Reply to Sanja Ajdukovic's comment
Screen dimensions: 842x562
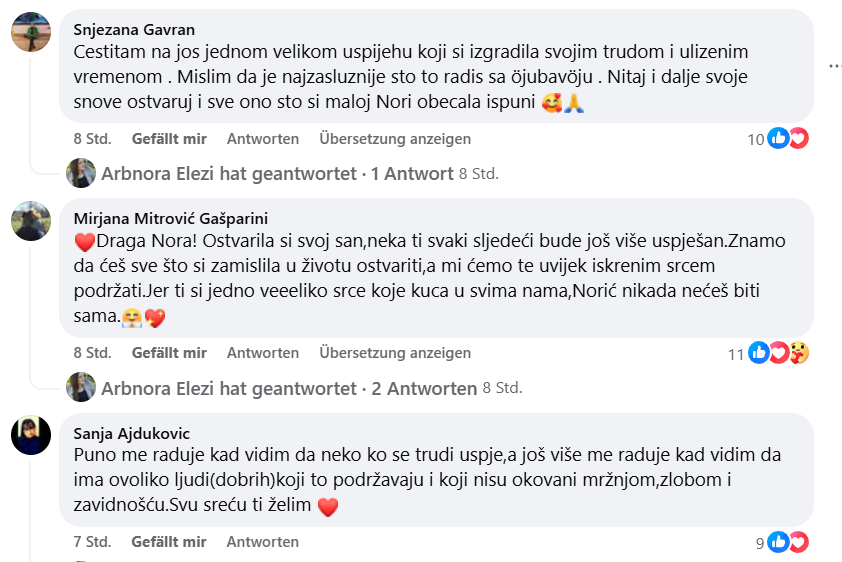(x=263, y=542)
